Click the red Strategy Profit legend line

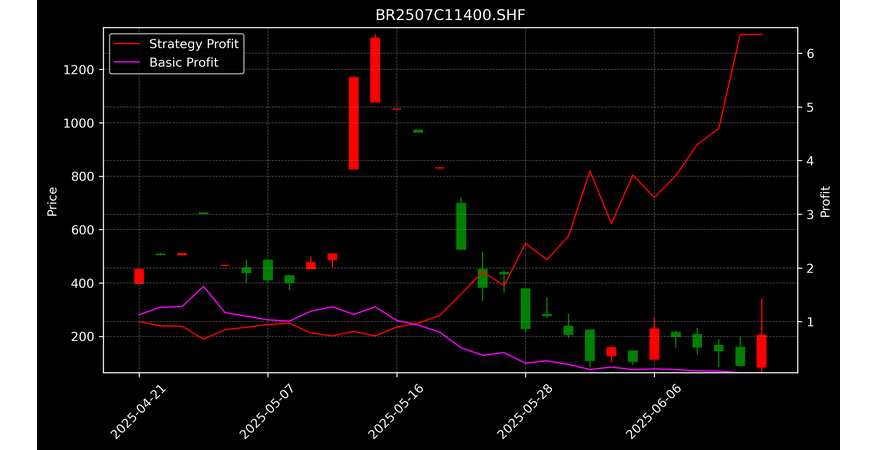(126, 44)
